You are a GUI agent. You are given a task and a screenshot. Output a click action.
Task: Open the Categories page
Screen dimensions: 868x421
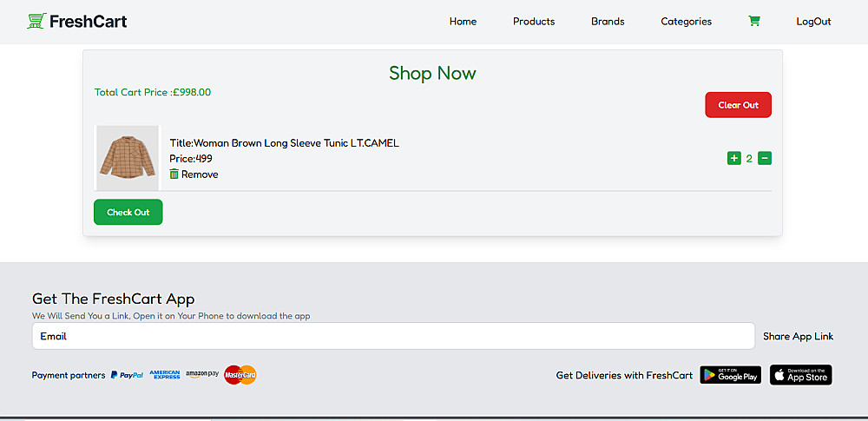[x=686, y=22]
